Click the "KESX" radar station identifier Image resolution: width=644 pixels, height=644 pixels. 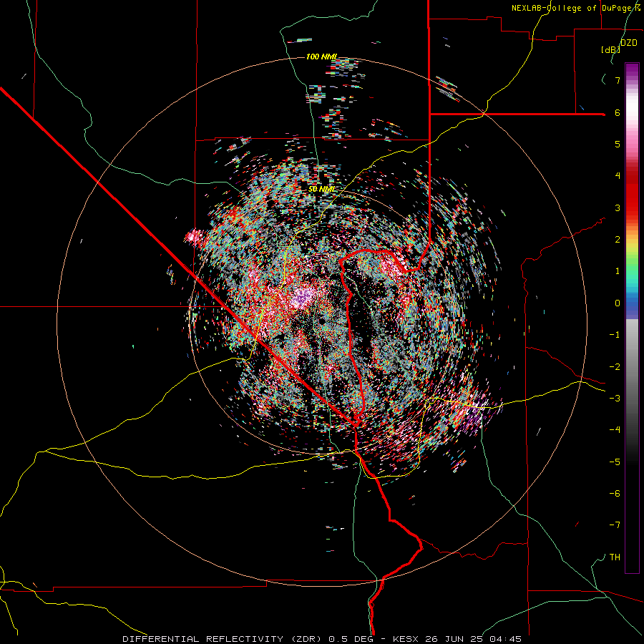pos(405,639)
